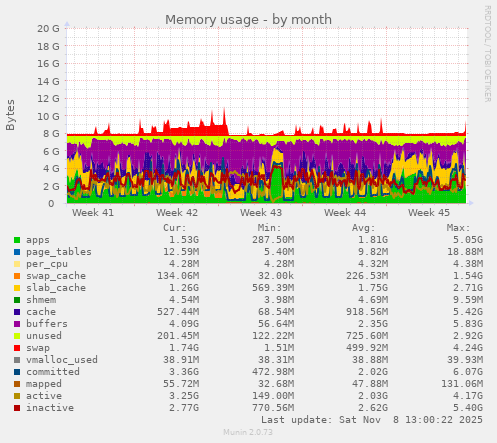Click the green apps legend swatch
Screen dimensions: 497x443
[17, 240]
